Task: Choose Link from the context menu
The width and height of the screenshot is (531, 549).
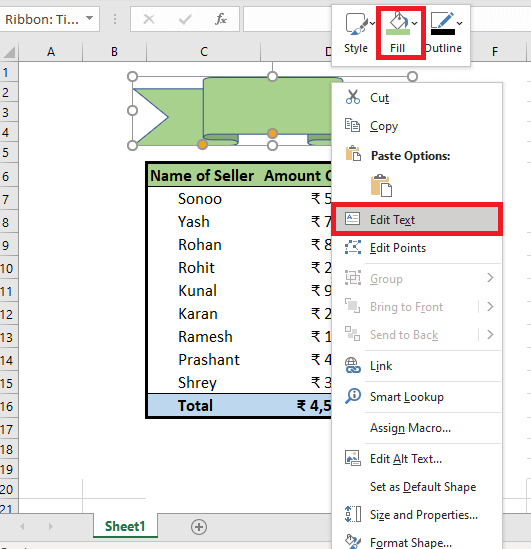Action: pos(417,366)
